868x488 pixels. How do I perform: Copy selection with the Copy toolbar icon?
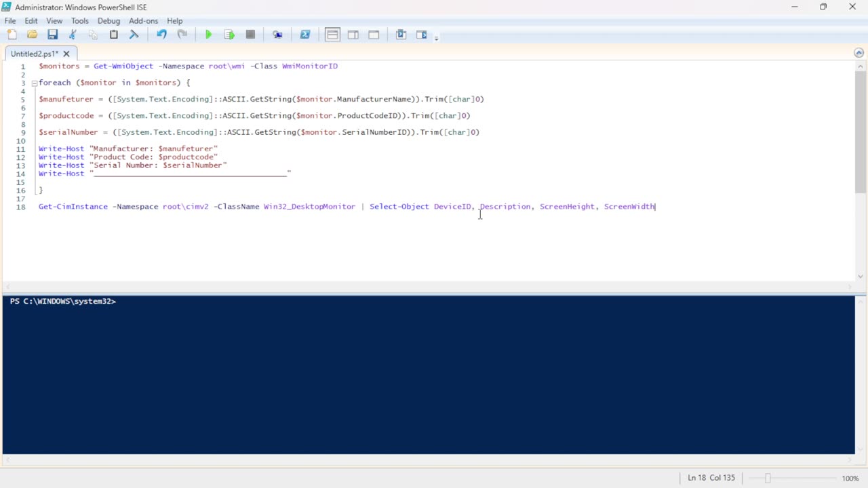93,35
